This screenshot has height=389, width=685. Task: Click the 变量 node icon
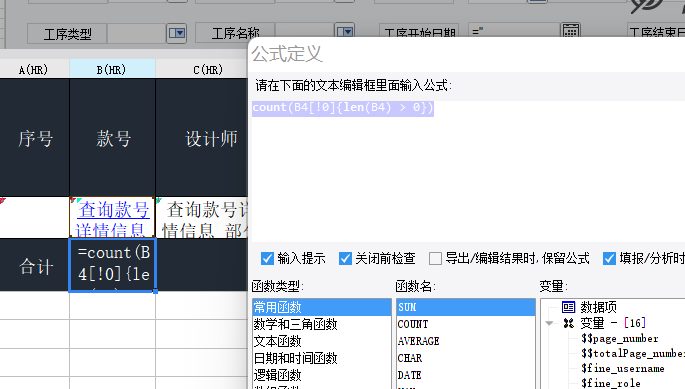(568, 323)
